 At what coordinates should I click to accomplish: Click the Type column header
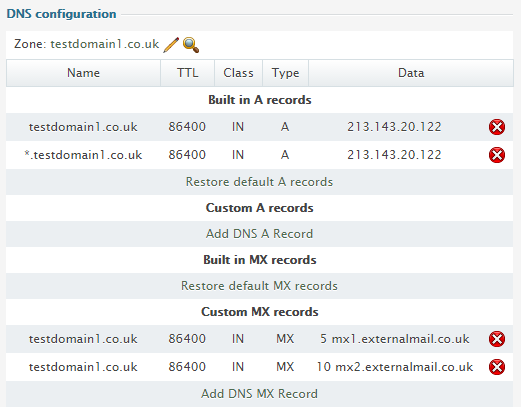pos(285,73)
